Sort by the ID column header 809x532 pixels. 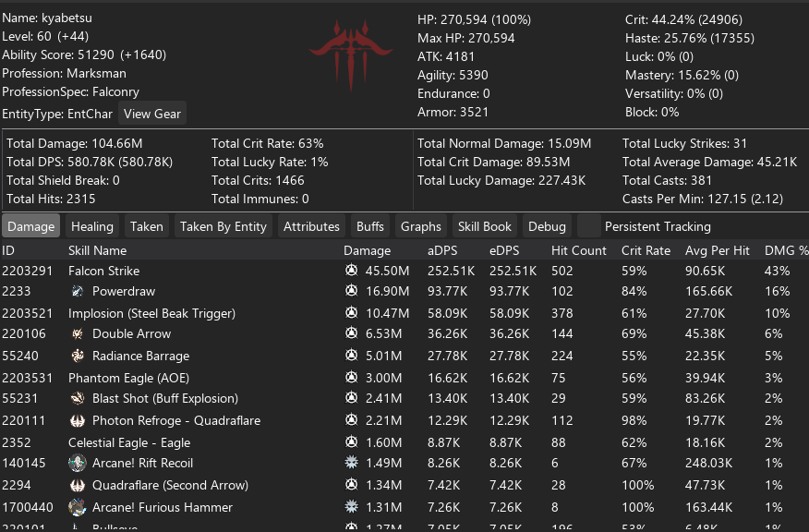pos(8,250)
